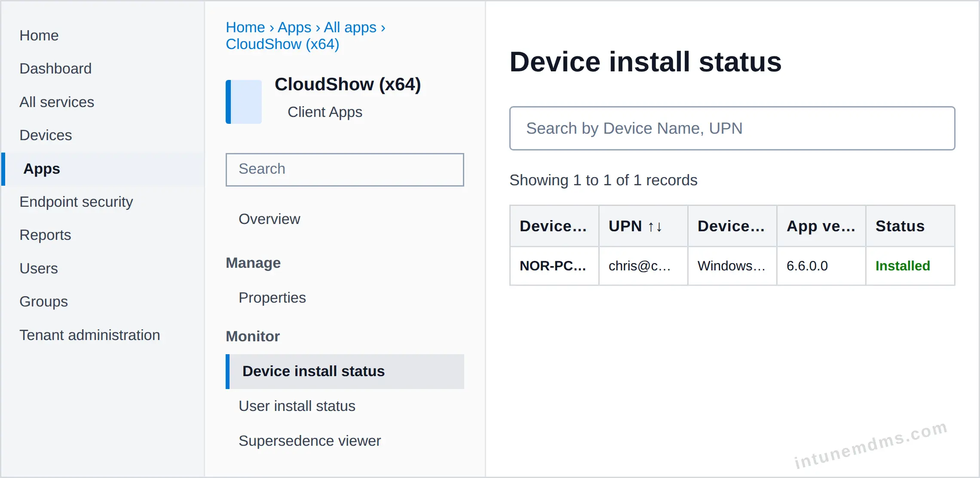The height and width of the screenshot is (478, 980).
Task: Focus the app menu Search box
Action: click(345, 169)
